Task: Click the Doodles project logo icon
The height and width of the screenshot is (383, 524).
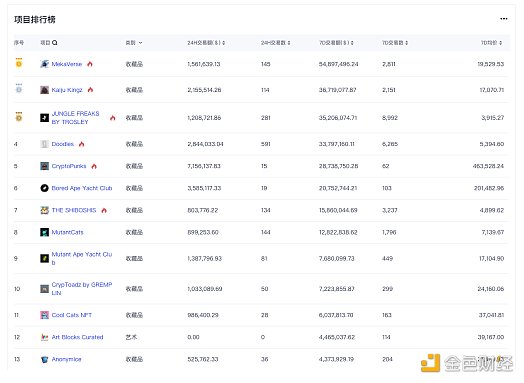Action: coord(44,144)
